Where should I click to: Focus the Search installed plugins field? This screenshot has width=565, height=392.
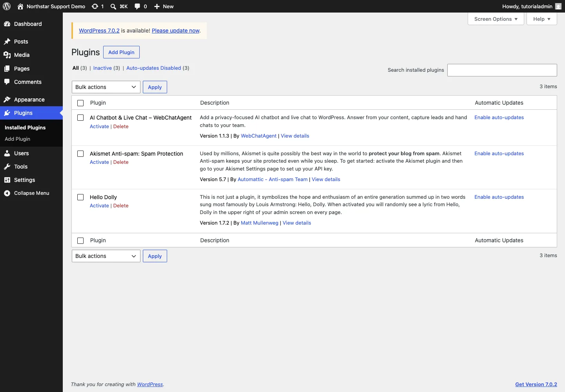pyautogui.click(x=502, y=70)
